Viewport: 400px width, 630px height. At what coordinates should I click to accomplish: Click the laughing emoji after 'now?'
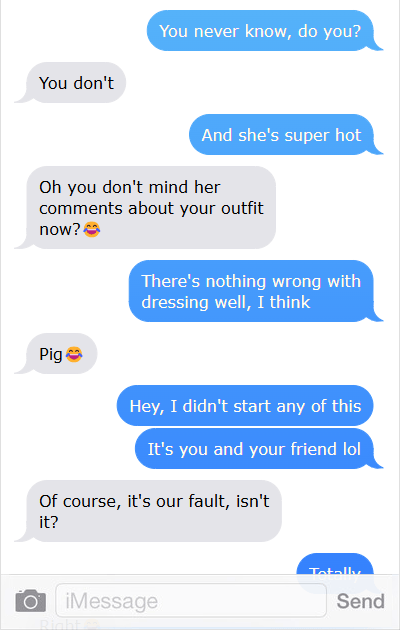(x=92, y=229)
